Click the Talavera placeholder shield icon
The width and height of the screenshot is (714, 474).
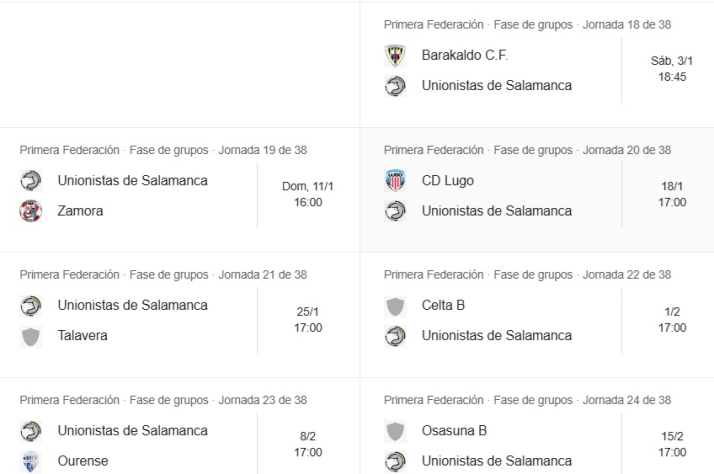[x=31, y=336]
